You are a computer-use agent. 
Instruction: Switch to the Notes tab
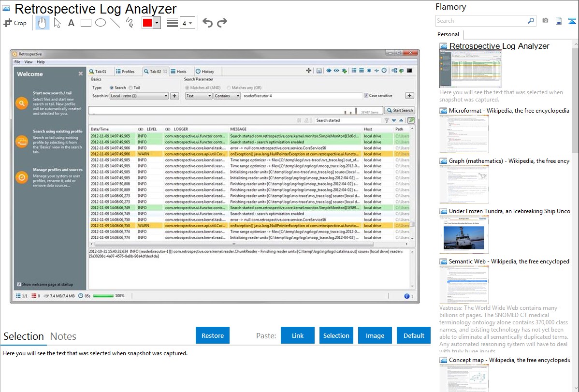pyautogui.click(x=63, y=336)
